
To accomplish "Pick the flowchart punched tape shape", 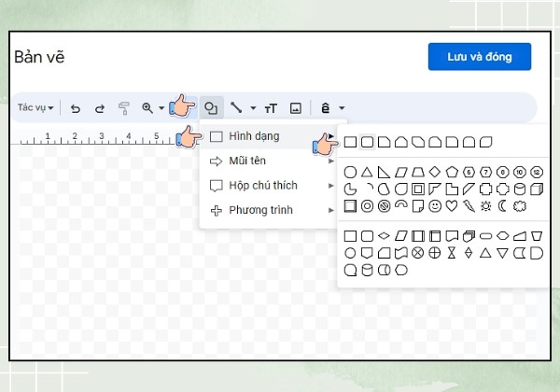I will pyautogui.click(x=401, y=253).
